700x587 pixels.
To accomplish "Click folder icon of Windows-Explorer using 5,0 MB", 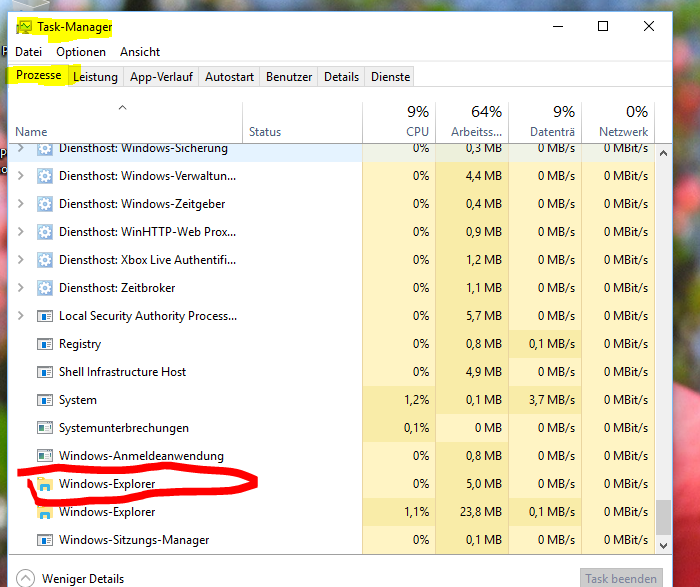I will click(44, 484).
